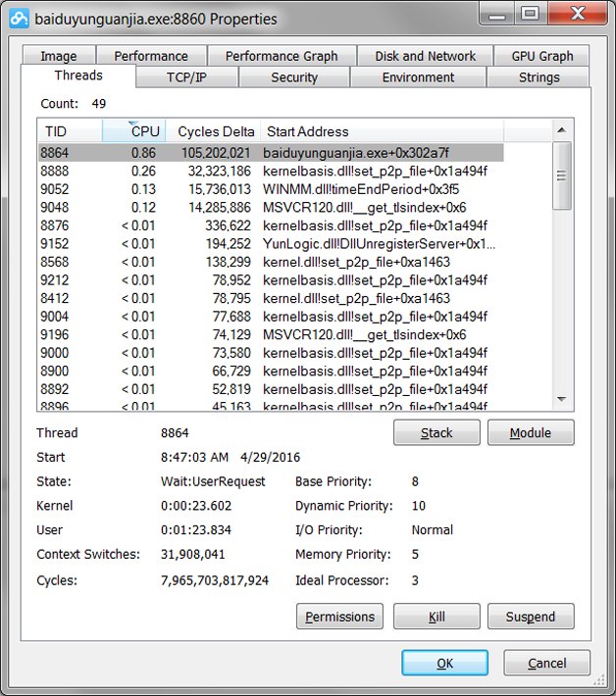Open the thread Stack view

[x=436, y=432]
